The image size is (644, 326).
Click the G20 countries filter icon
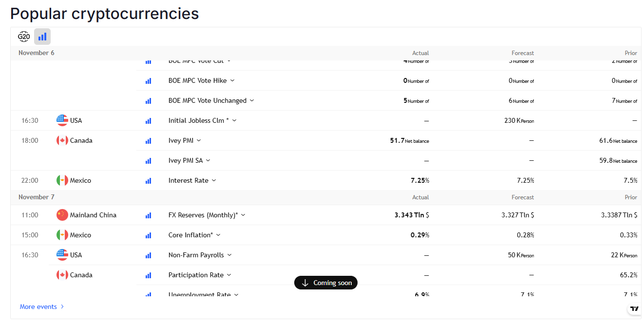23,36
